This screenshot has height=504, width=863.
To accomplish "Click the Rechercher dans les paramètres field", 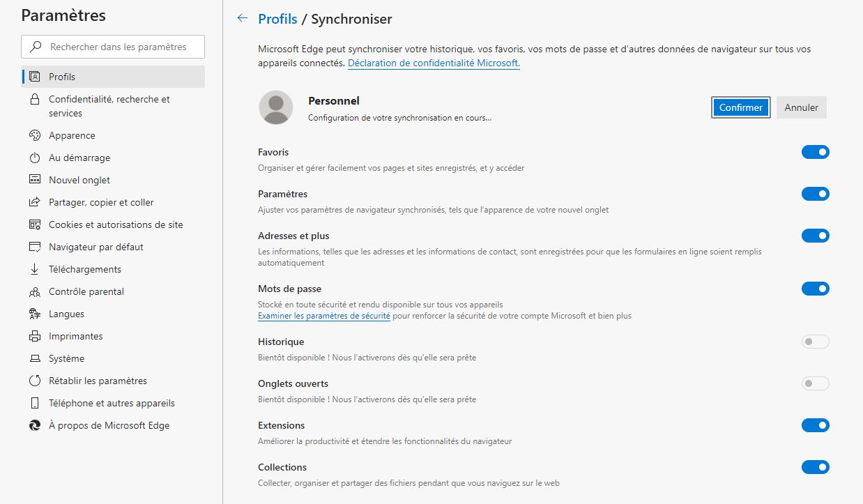I will pyautogui.click(x=119, y=47).
